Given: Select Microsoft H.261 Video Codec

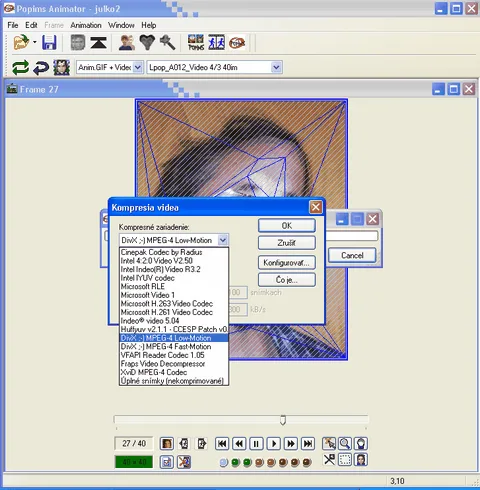Looking at the screenshot, I should coord(174,312).
